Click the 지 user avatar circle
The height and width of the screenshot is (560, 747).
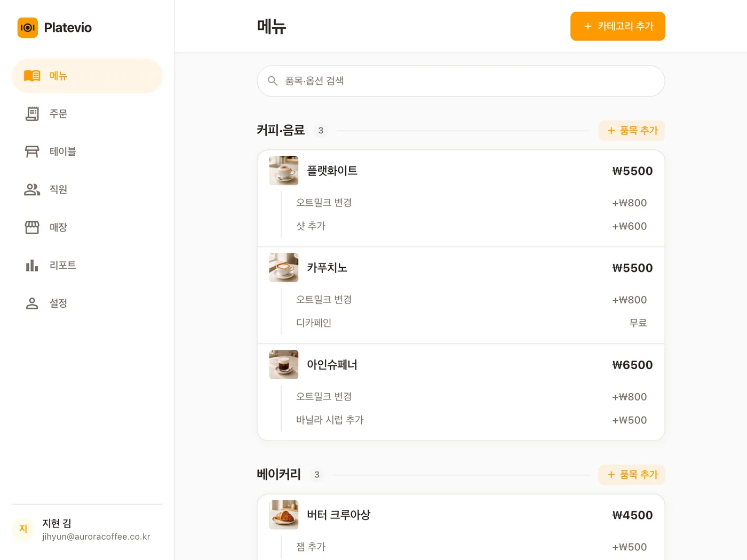point(23,529)
